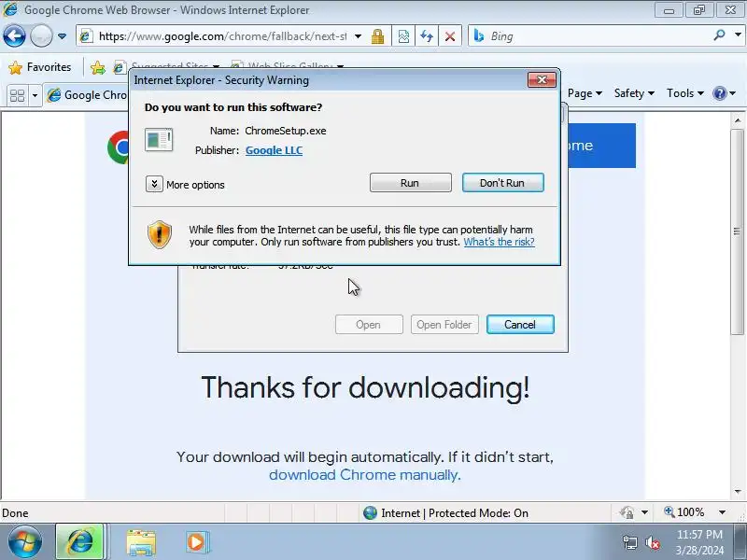Click the scroll up arrow
The height and width of the screenshot is (560, 747).
pyautogui.click(x=738, y=120)
